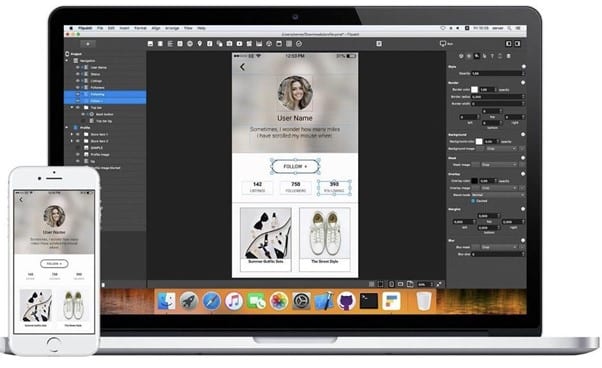Expand the Block item 2 folder
Screen dimensions: 602x368
point(72,141)
